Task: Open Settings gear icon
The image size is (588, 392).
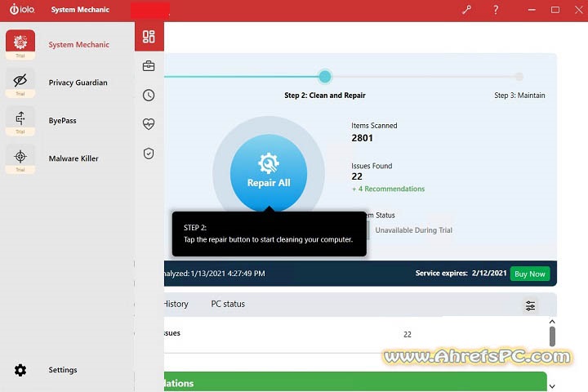Action: pos(20,370)
